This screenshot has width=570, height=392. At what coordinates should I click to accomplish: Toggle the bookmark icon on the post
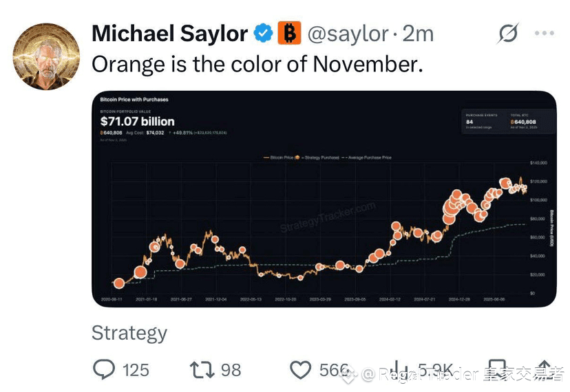pos(496,369)
